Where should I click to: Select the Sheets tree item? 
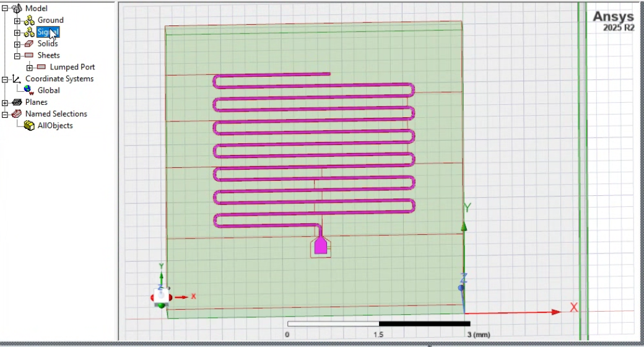(x=48, y=55)
